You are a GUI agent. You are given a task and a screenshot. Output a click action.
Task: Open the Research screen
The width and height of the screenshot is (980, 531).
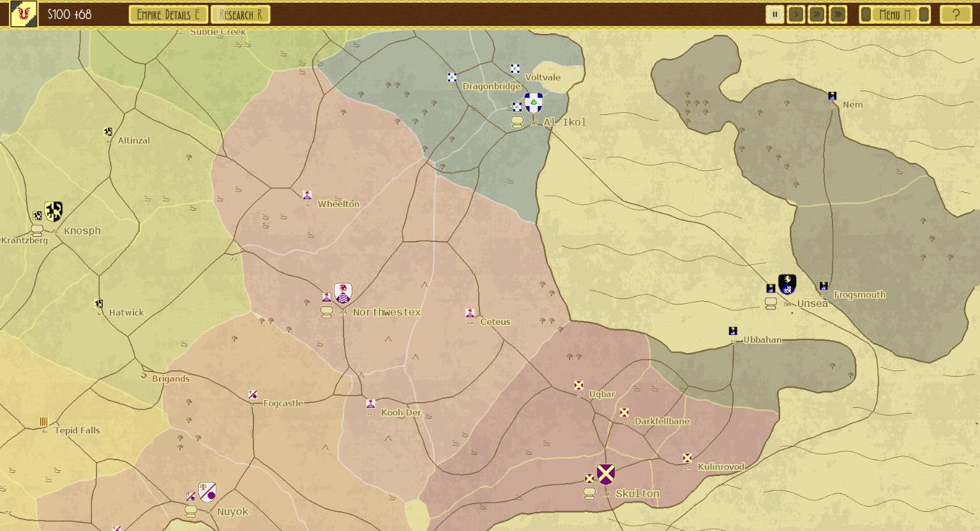pyautogui.click(x=241, y=15)
